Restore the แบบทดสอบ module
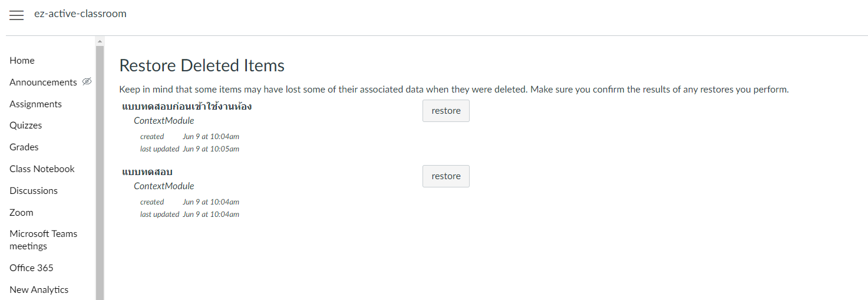 [x=445, y=176]
